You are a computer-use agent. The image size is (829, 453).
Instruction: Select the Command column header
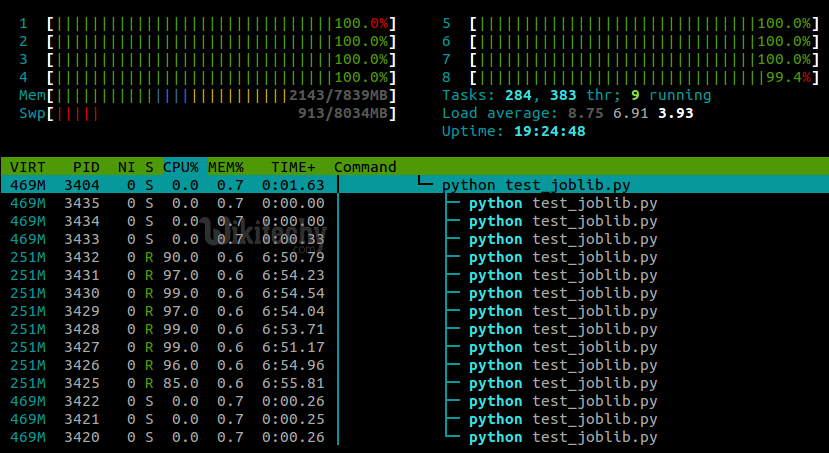[x=365, y=167]
